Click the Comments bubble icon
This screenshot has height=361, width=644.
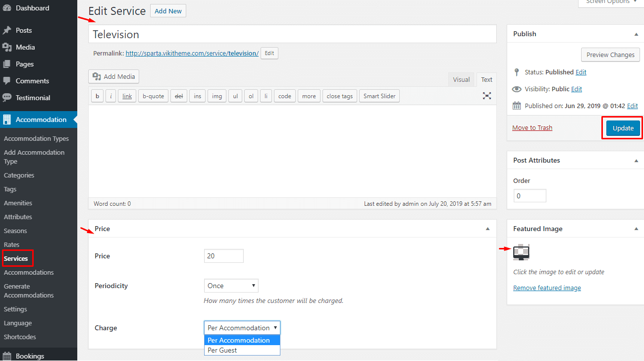[x=7, y=81]
